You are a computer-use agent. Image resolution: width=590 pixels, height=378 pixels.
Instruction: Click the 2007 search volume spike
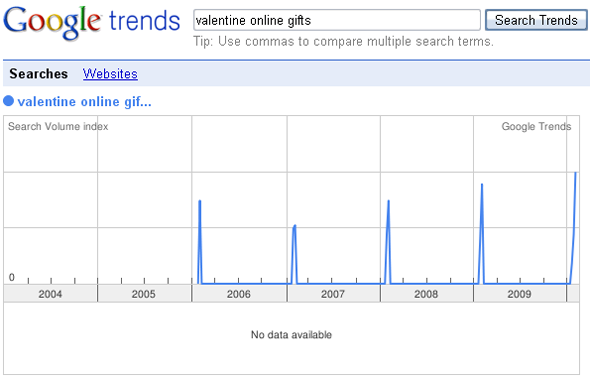295,254
